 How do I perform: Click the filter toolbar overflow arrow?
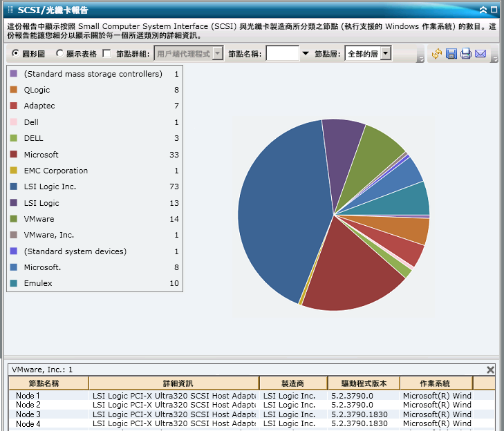420,59
